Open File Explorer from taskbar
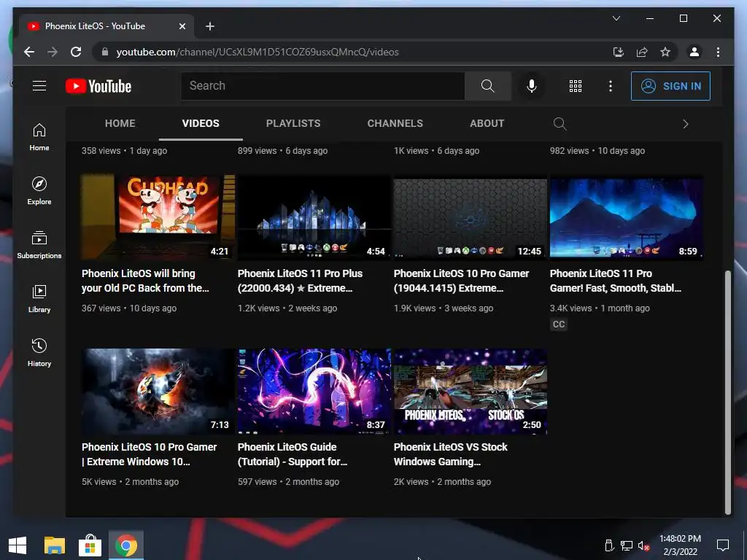 tap(54, 545)
